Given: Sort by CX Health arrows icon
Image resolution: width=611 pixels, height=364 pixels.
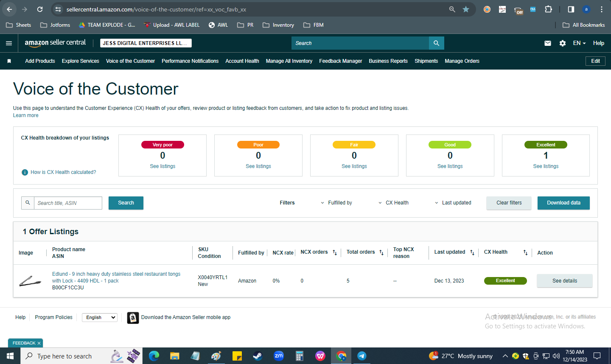Looking at the screenshot, I should click(525, 252).
